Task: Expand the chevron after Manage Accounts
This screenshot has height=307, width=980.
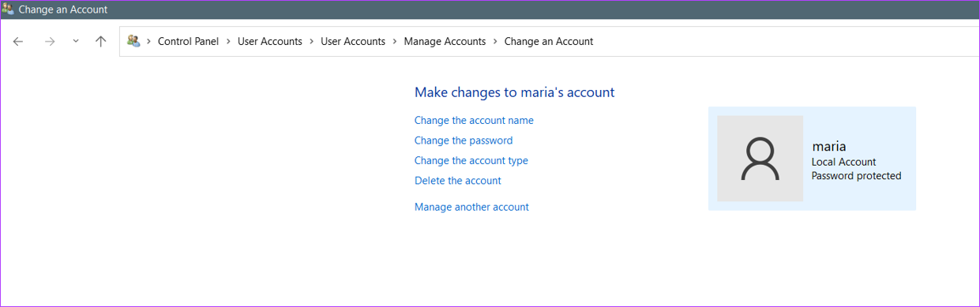Action: point(495,42)
